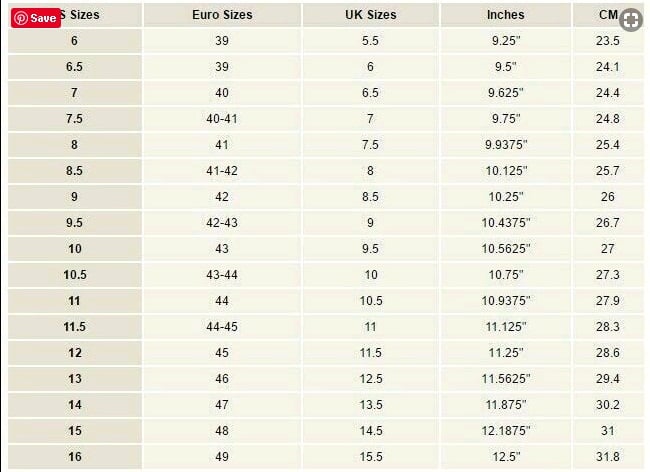This screenshot has height=472, width=650.
Task: Select the 23.5 centimeter cell
Action: tap(607, 40)
